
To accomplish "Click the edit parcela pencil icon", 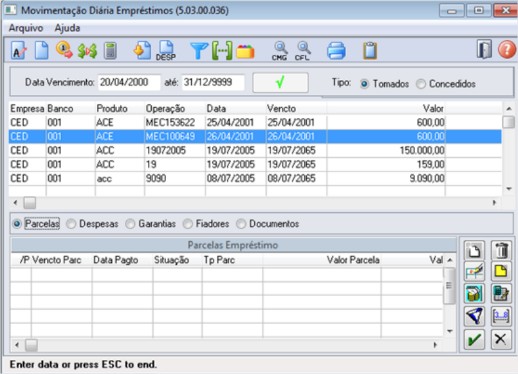I will point(474,272).
